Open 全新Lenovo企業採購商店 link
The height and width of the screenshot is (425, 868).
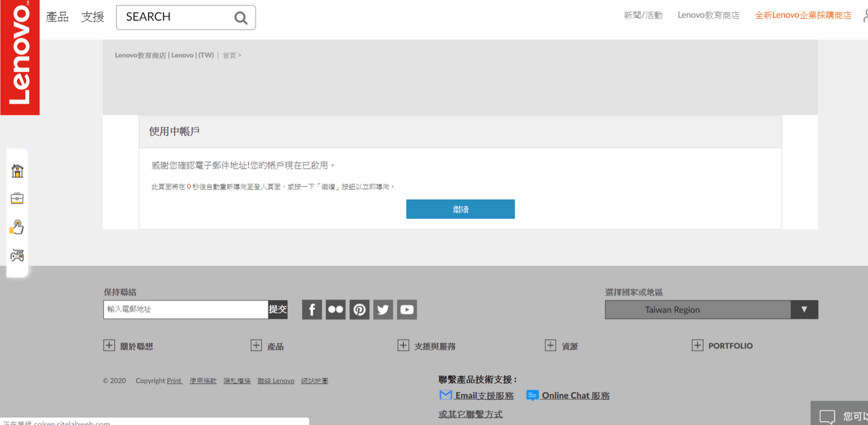[x=803, y=15]
